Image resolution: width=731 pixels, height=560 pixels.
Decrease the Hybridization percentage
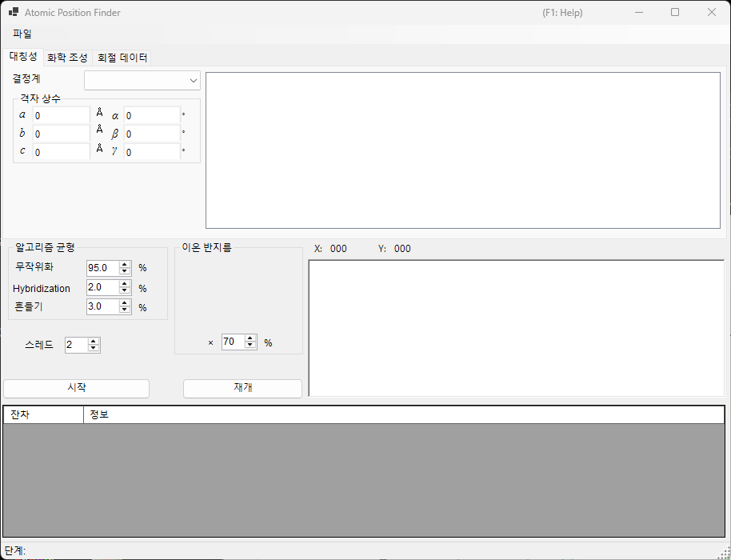pyautogui.click(x=125, y=290)
